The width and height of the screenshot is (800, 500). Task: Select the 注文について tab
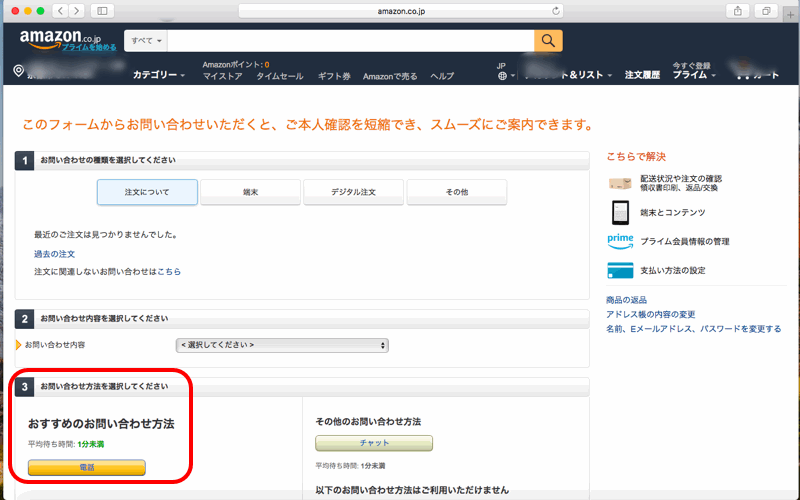tap(147, 192)
